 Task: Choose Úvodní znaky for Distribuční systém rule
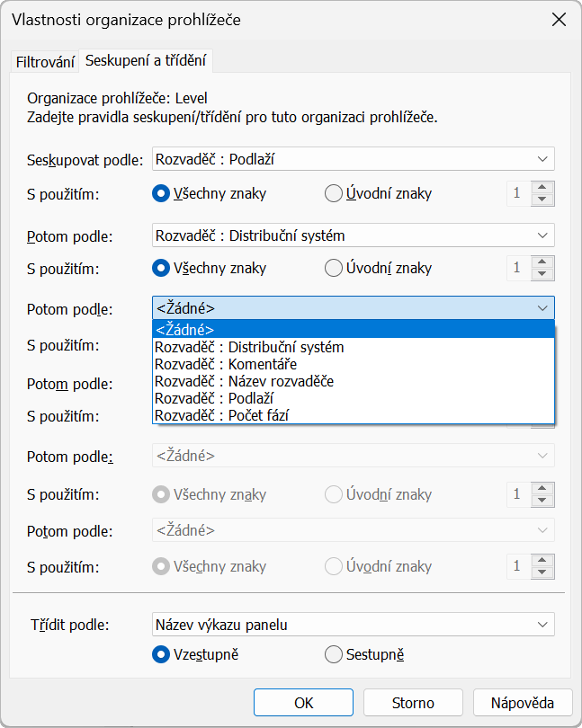334,268
